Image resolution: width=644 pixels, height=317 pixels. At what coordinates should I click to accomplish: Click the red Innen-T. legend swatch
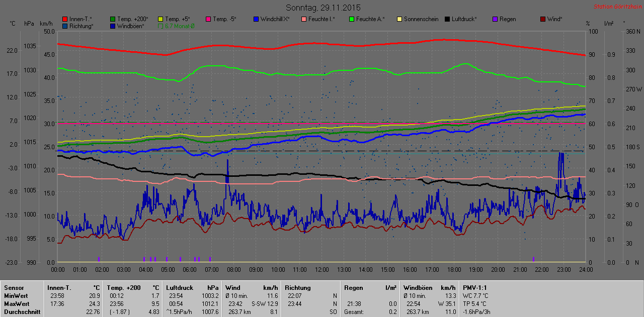[65, 19]
